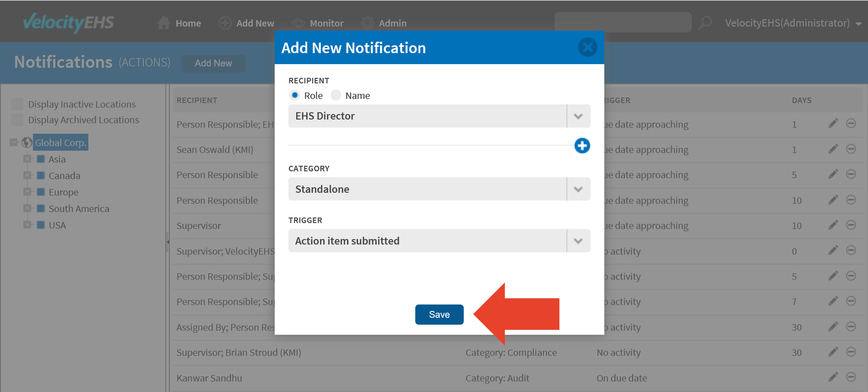
Task: Click 'On due date' trigger cell
Action: [622, 378]
